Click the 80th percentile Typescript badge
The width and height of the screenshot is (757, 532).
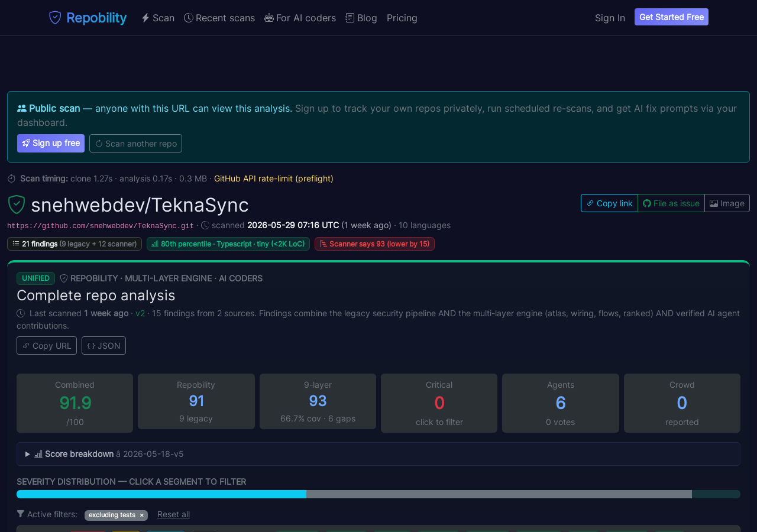click(228, 244)
